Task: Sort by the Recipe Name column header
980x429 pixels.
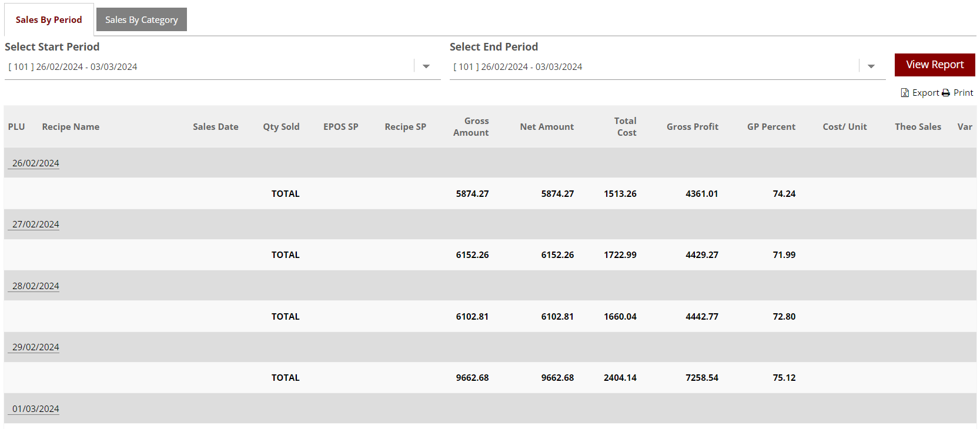Action: (x=71, y=127)
